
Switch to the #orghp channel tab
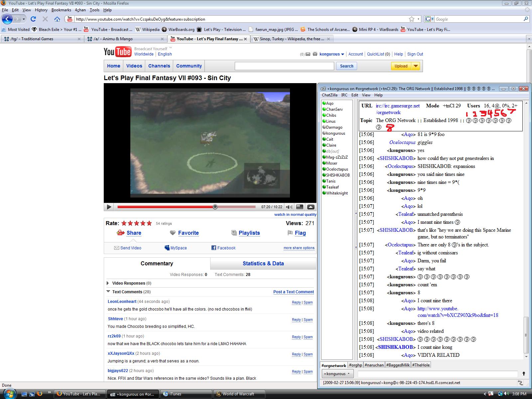point(355,365)
